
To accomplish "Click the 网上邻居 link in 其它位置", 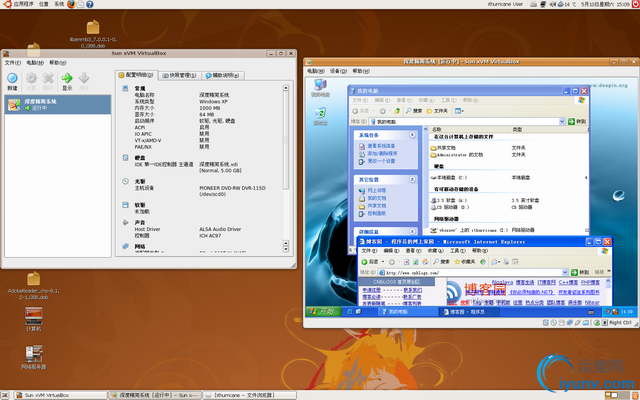I will (x=377, y=190).
